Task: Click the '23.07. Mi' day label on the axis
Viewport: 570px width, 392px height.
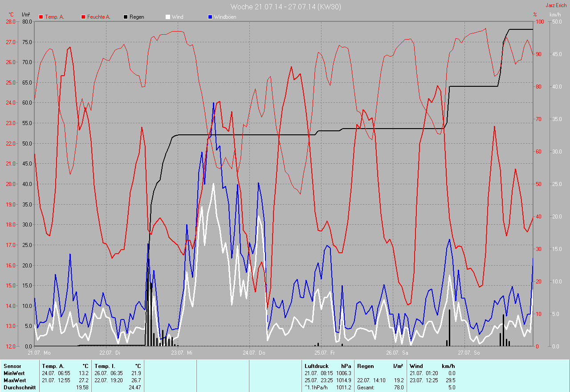Action: (183, 353)
